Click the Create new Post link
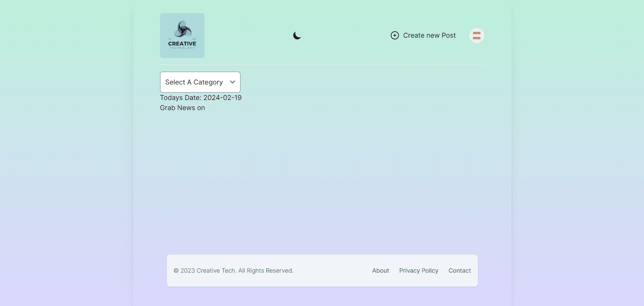Viewport: 644px width, 306px height. point(429,35)
